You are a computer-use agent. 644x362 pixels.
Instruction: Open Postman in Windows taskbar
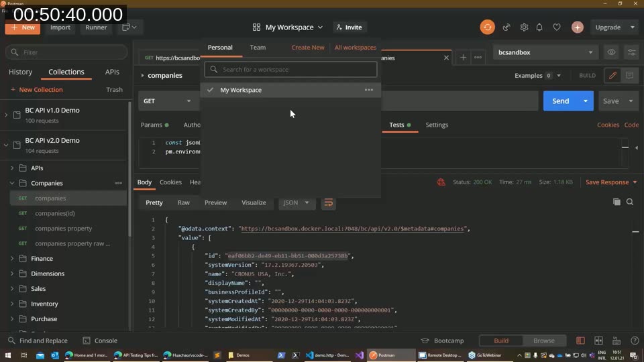[390, 355]
